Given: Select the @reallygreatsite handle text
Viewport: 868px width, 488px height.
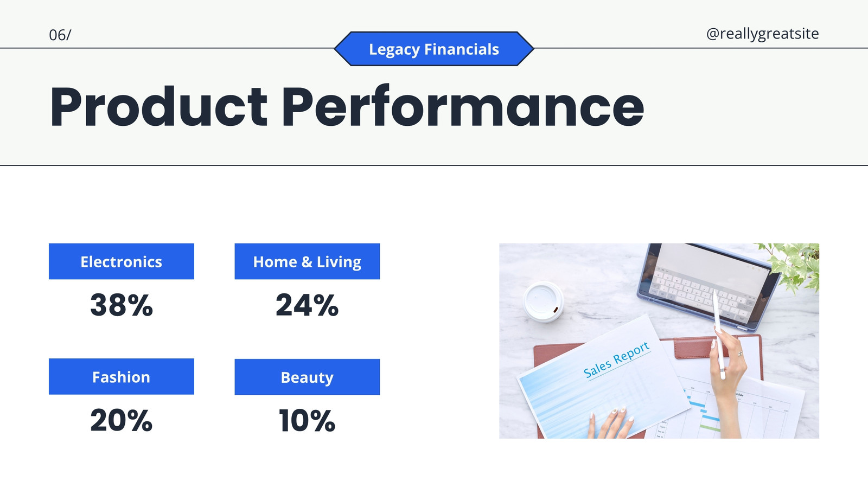Looking at the screenshot, I should 762,34.
